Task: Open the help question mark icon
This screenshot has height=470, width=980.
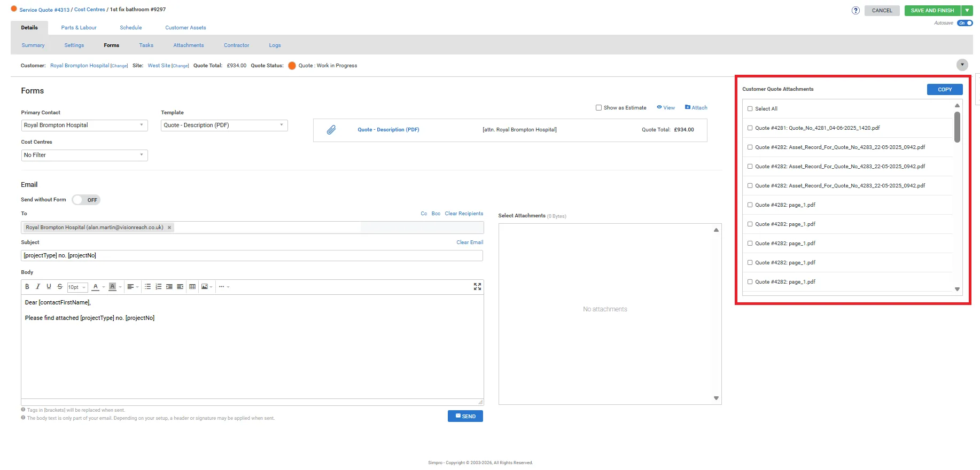Action: pyautogui.click(x=855, y=10)
